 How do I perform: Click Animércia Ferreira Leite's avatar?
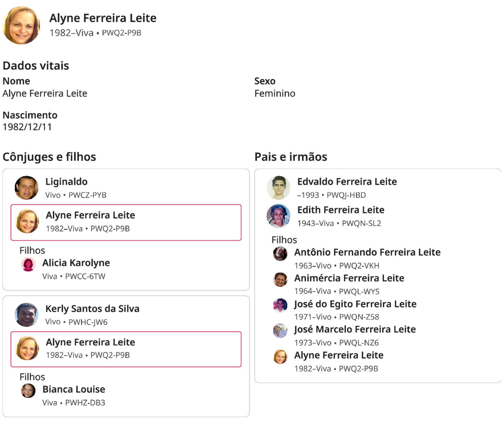click(280, 279)
